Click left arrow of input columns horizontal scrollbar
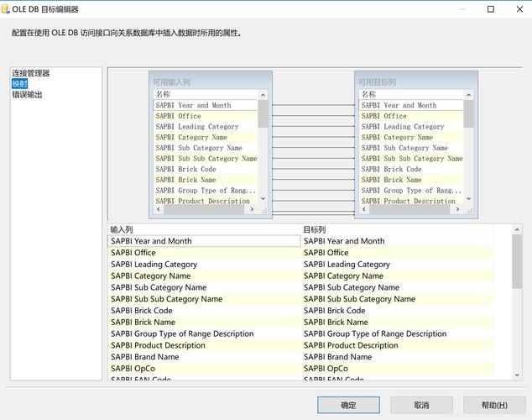The image size is (532, 420). [x=159, y=209]
